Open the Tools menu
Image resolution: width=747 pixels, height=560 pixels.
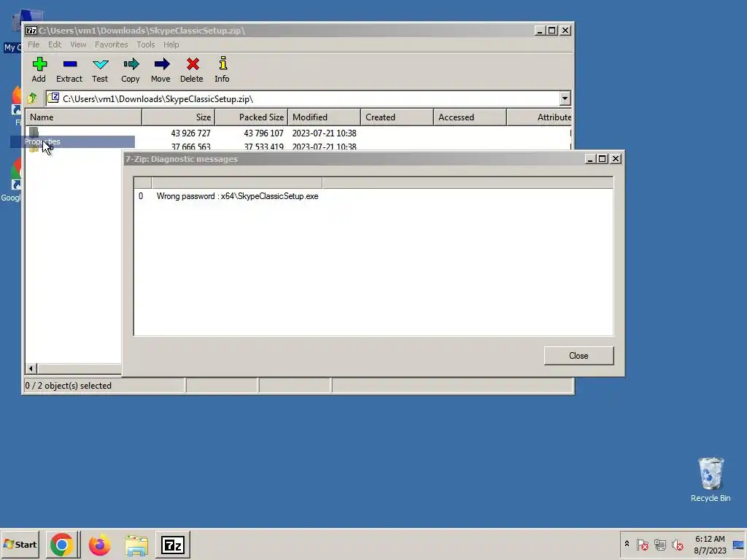pyautogui.click(x=146, y=44)
